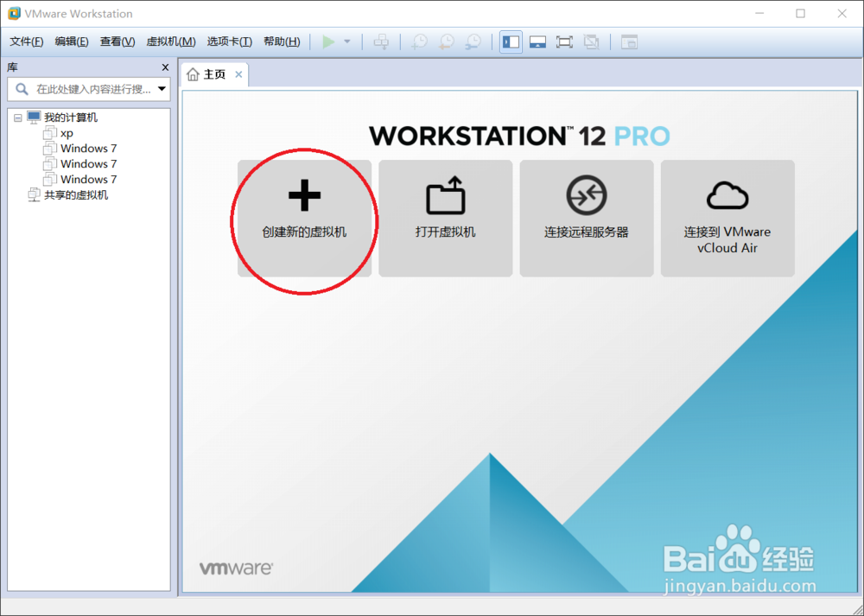
Task: Minimize the VMware Workstation window
Action: [759, 14]
